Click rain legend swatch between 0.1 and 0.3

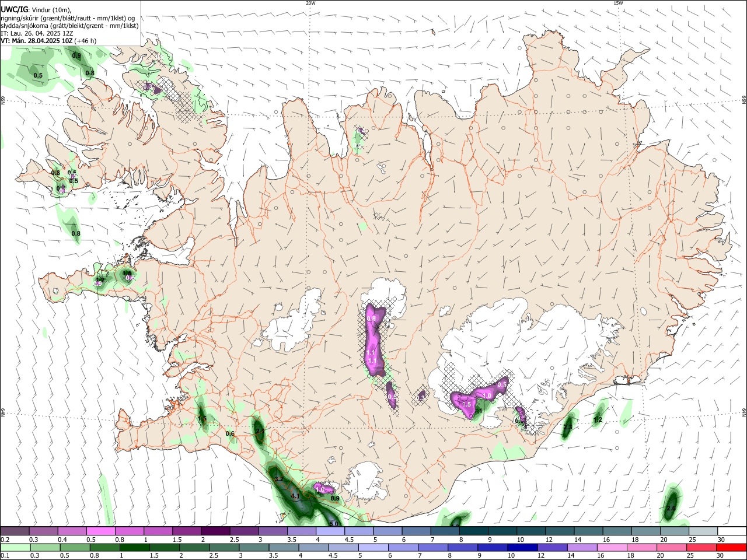(x=15, y=547)
